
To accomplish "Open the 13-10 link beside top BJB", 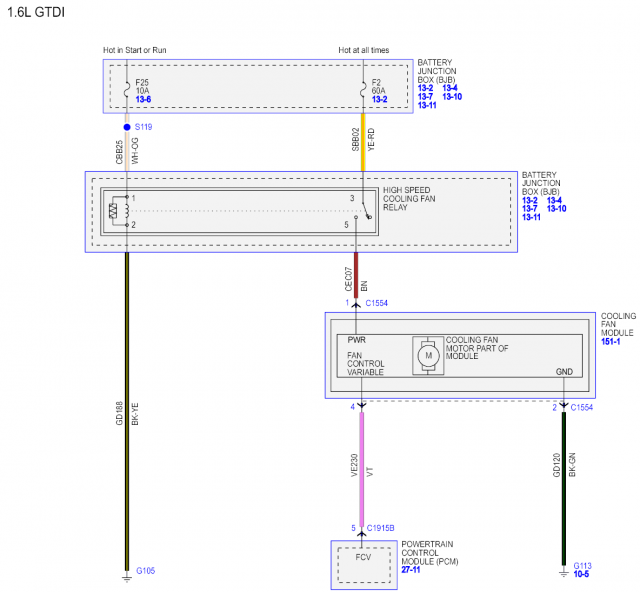I will (452, 97).
